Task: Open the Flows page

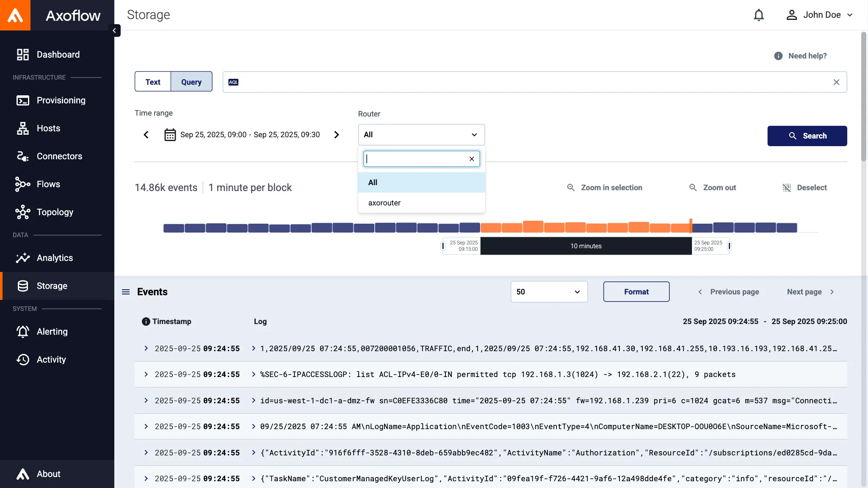Action: (48, 184)
